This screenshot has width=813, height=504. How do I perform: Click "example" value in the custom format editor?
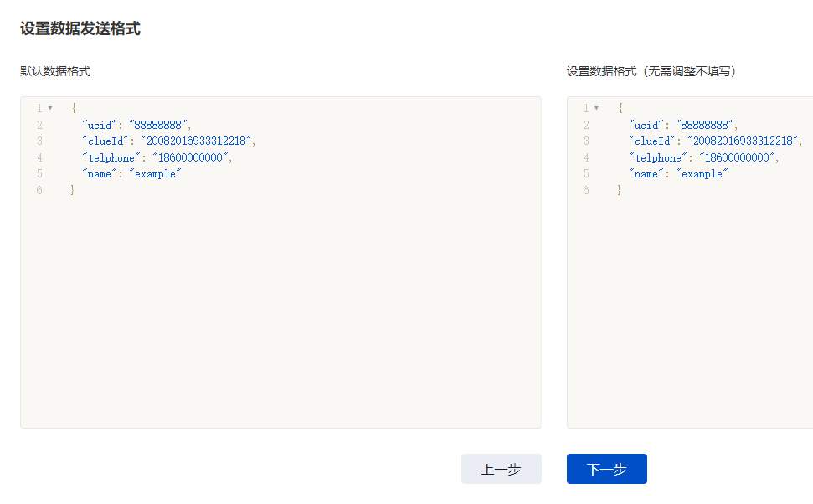tap(702, 173)
